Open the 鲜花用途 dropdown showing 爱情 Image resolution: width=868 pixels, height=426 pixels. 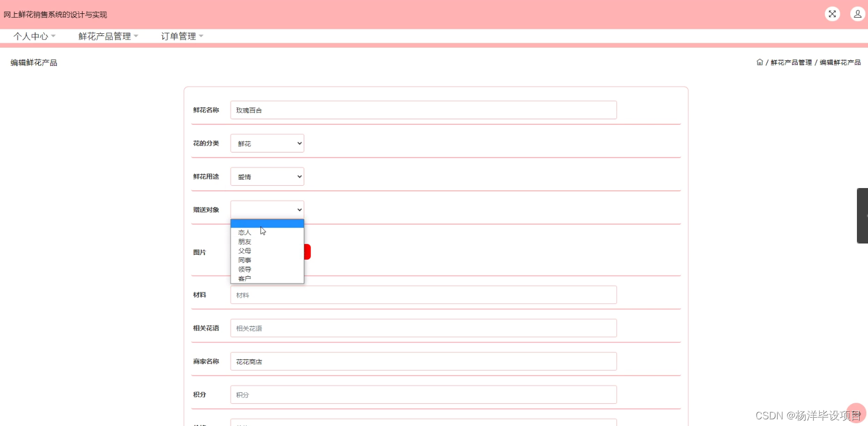267,176
